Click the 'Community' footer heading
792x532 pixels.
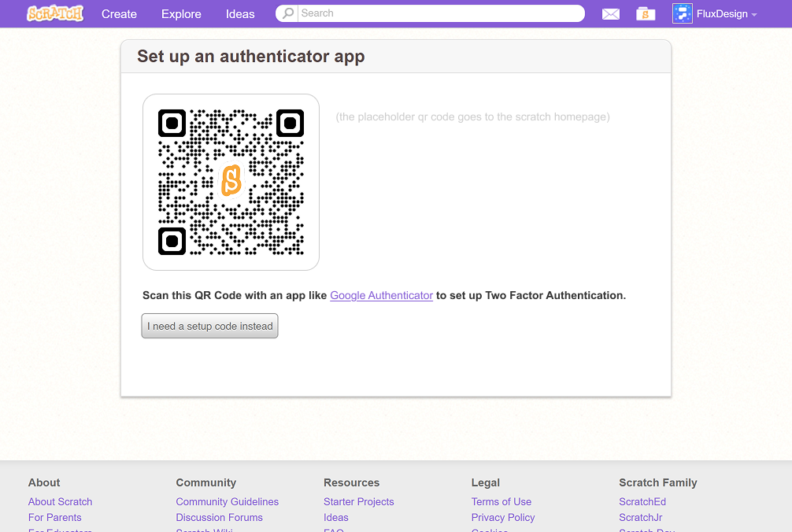click(x=206, y=482)
